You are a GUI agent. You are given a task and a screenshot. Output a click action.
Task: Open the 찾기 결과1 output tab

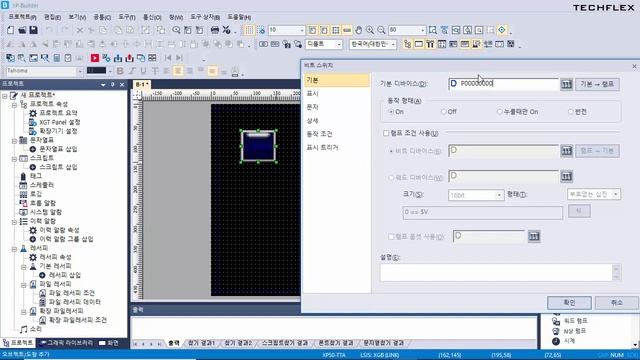tap(201, 343)
